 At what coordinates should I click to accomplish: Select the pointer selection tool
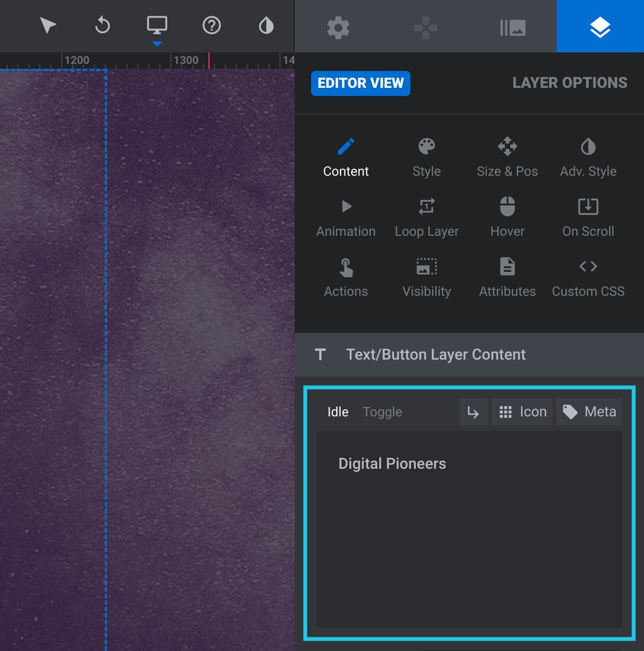47,25
